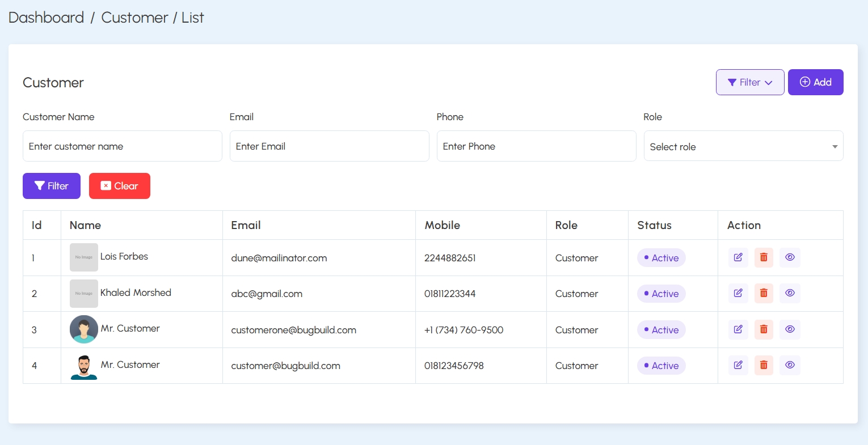
Task: Click the Email column header
Action: pyautogui.click(x=246, y=225)
